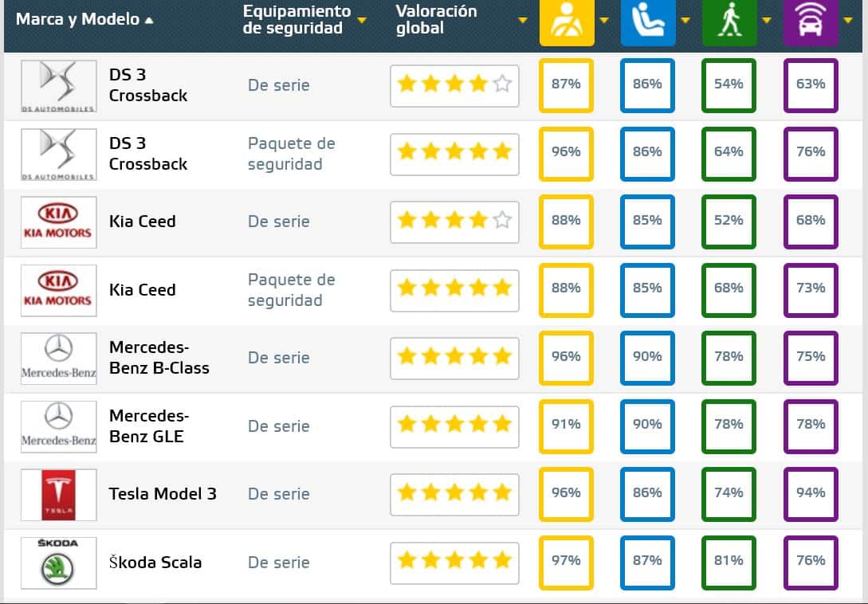Click the green pedestrian protection icon
The width and height of the screenshot is (868, 604).
tap(729, 22)
